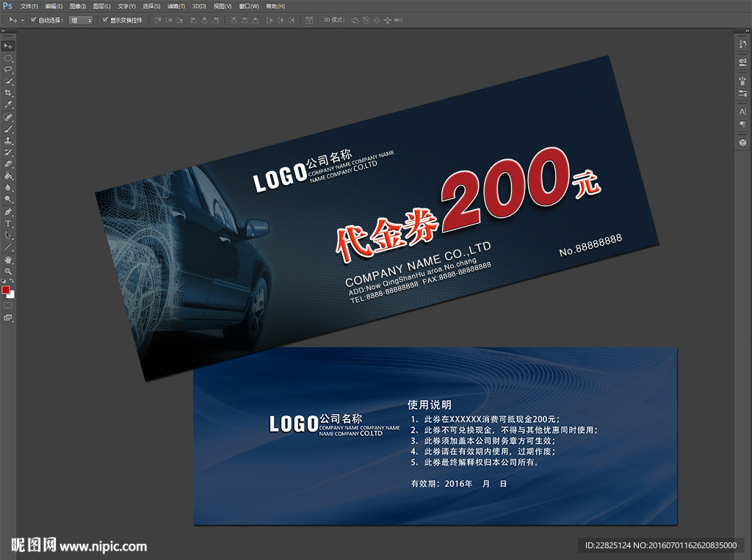Open the 3D panel icon
Image resolution: width=752 pixels, height=560 pixels.
742,142
